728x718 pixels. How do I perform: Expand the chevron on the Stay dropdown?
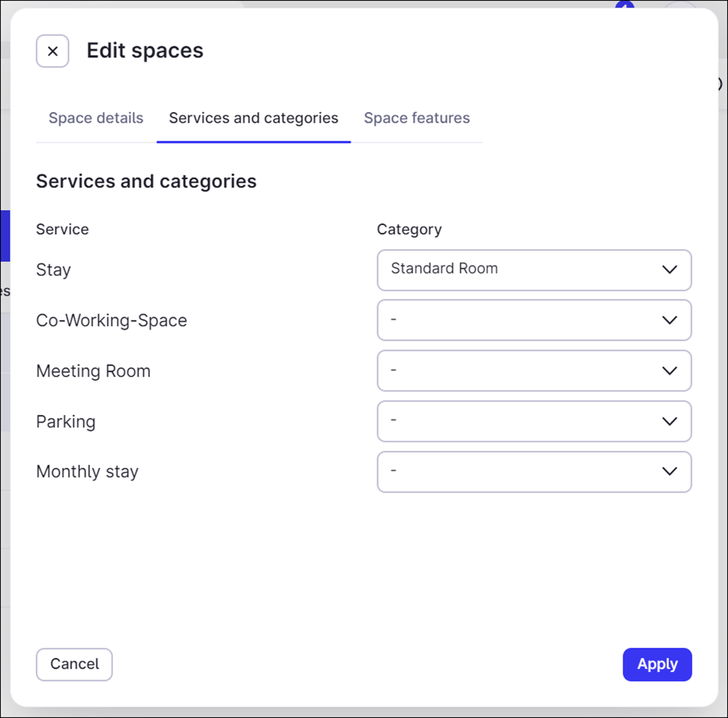(669, 270)
